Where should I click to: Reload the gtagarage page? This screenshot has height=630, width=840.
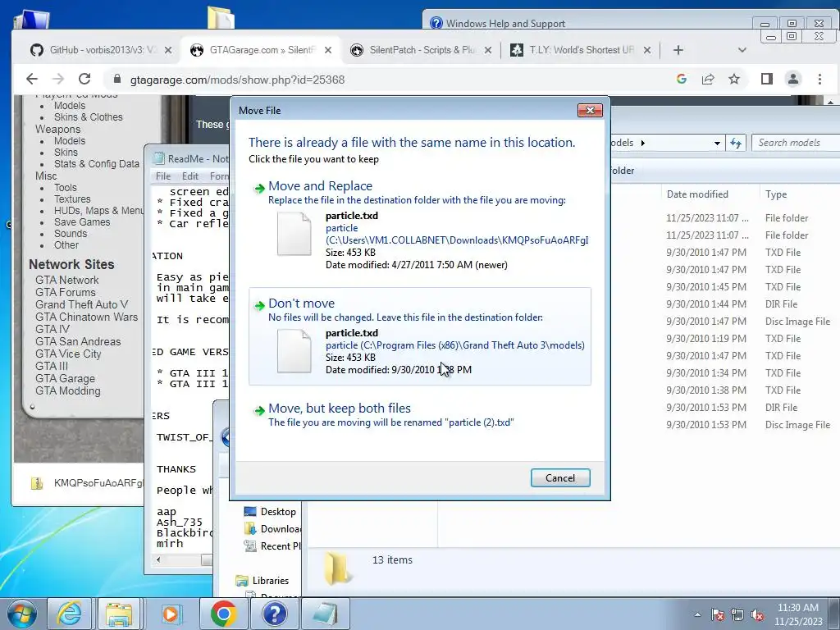84,80
